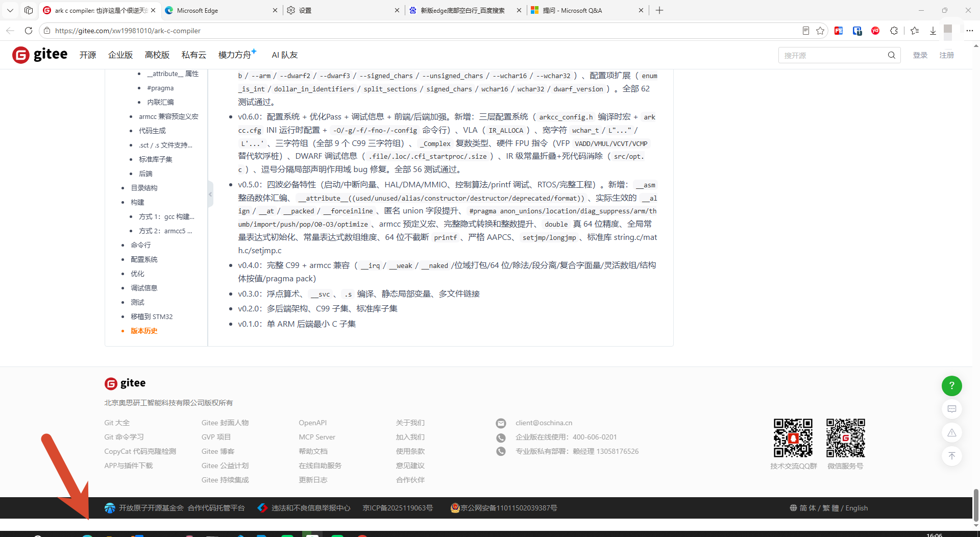The image size is (980, 537).
Task: Open the 开源 nav menu
Action: (x=88, y=55)
